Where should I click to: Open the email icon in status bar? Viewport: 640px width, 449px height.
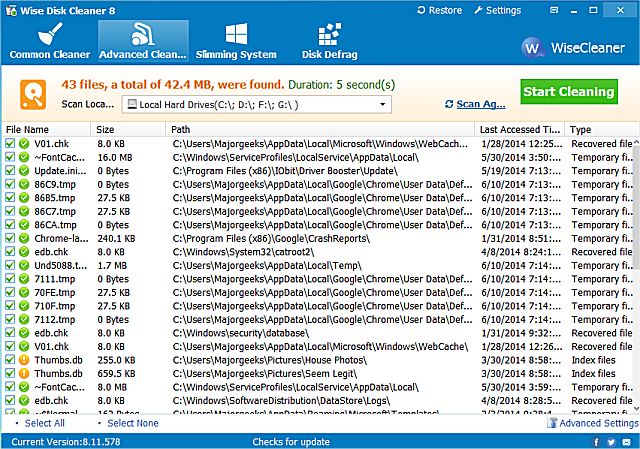(627, 442)
